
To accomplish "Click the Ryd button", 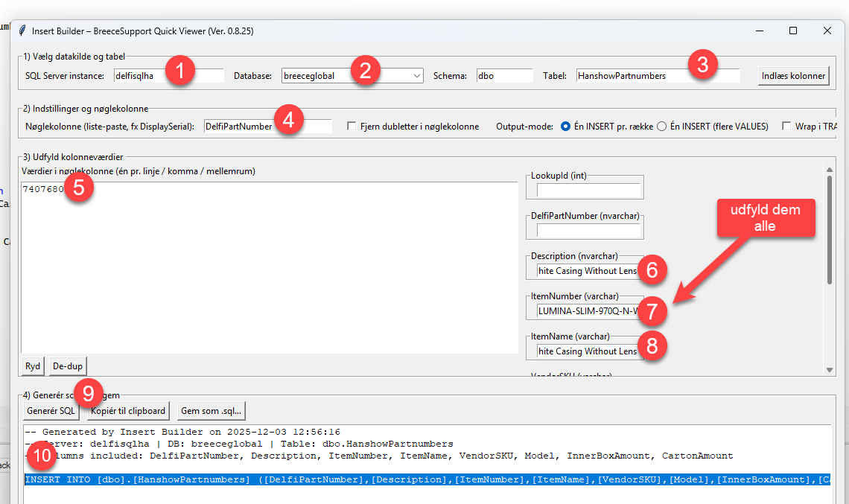I will click(x=33, y=366).
